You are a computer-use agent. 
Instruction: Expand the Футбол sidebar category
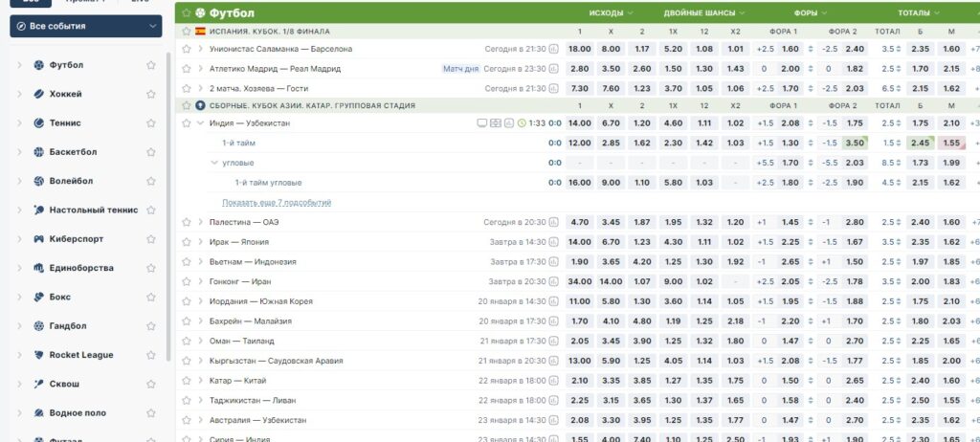point(19,65)
